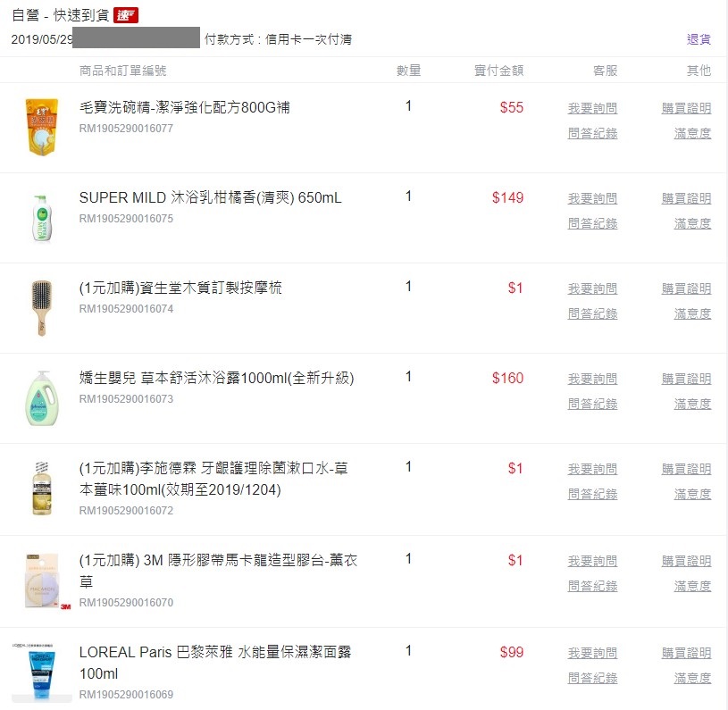Open the 毛寶洗碗精 product thumbnail
Viewport: 728px width, 710px height.
pos(41,127)
